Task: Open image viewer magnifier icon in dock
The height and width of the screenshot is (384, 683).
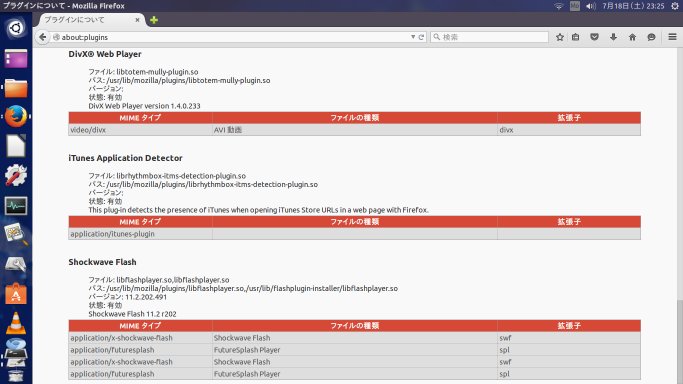Action: click(16, 235)
